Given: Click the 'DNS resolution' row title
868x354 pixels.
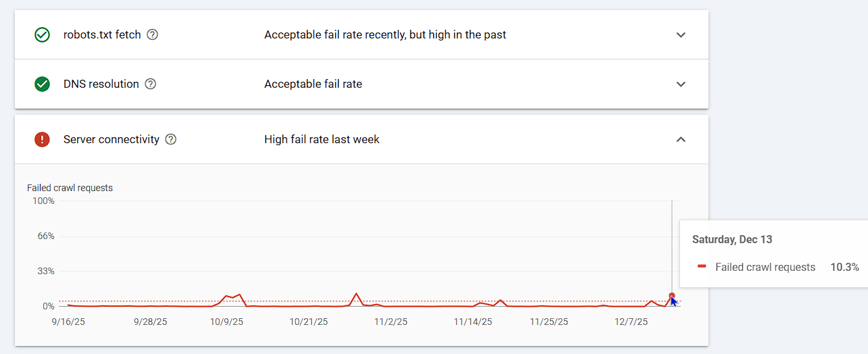Looking at the screenshot, I should coord(101,84).
